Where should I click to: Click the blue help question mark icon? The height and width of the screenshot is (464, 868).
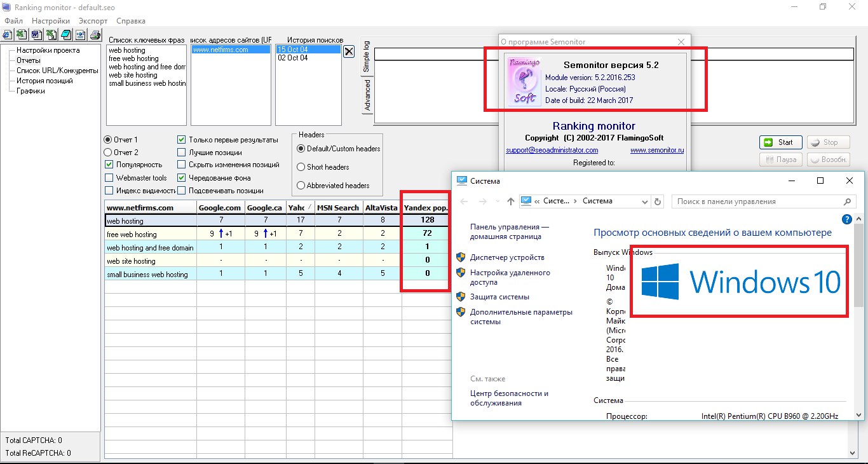coord(846,219)
